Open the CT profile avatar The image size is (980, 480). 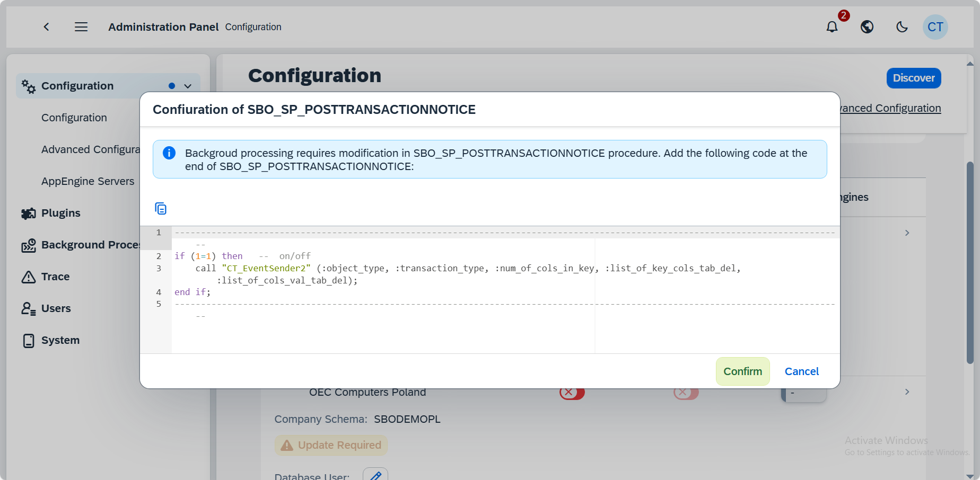click(x=935, y=26)
